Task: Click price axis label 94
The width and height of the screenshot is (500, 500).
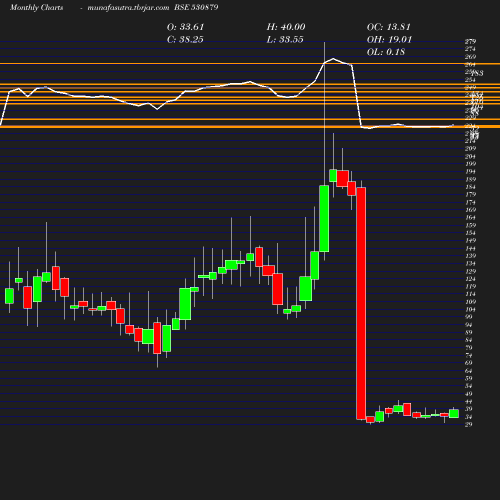Action: 469,325
